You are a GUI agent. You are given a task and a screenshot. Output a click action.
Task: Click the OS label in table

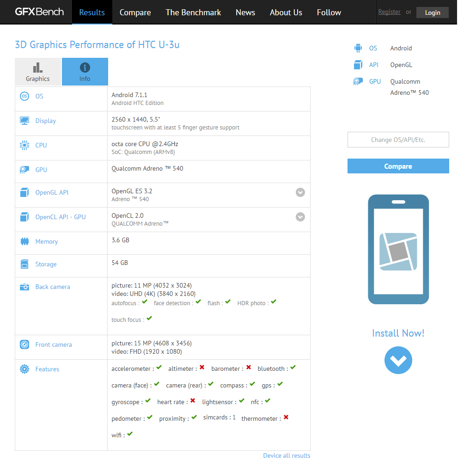[x=39, y=96]
